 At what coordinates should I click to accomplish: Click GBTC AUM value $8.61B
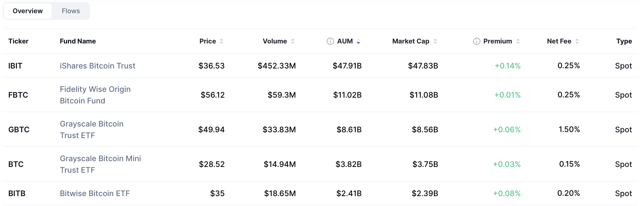coord(349,130)
